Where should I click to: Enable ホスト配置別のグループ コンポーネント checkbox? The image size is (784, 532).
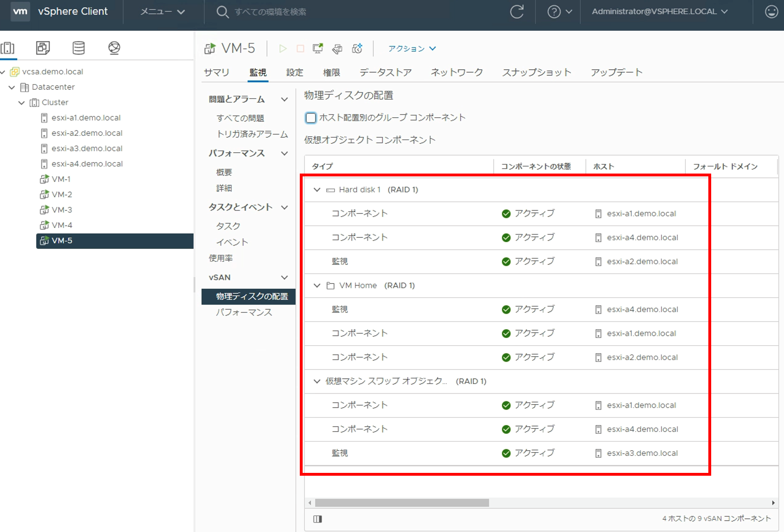pos(311,118)
